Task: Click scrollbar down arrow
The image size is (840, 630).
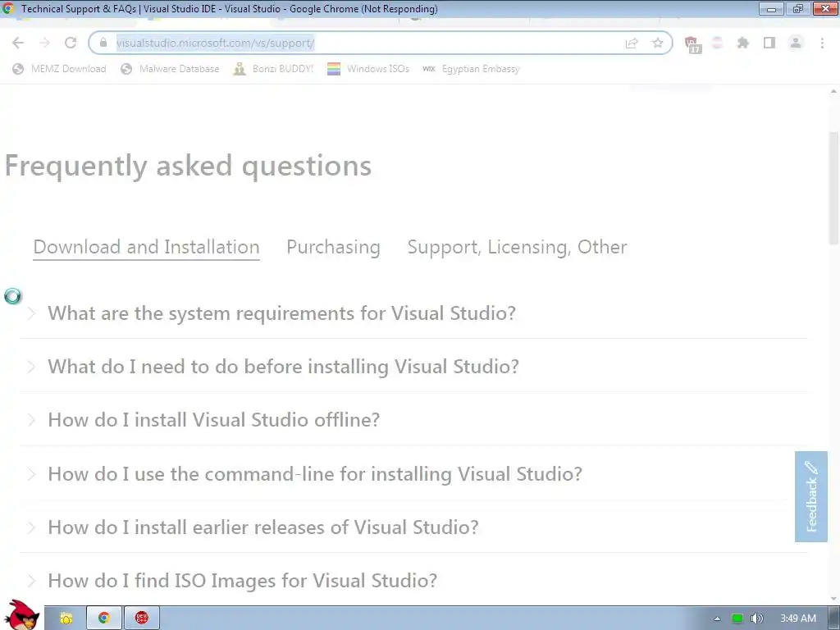Action: click(833, 599)
